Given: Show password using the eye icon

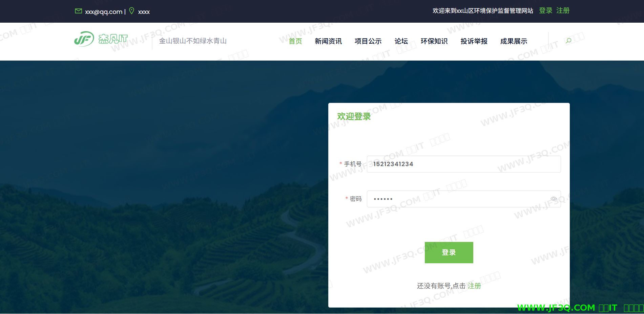Looking at the screenshot, I should coord(554,199).
